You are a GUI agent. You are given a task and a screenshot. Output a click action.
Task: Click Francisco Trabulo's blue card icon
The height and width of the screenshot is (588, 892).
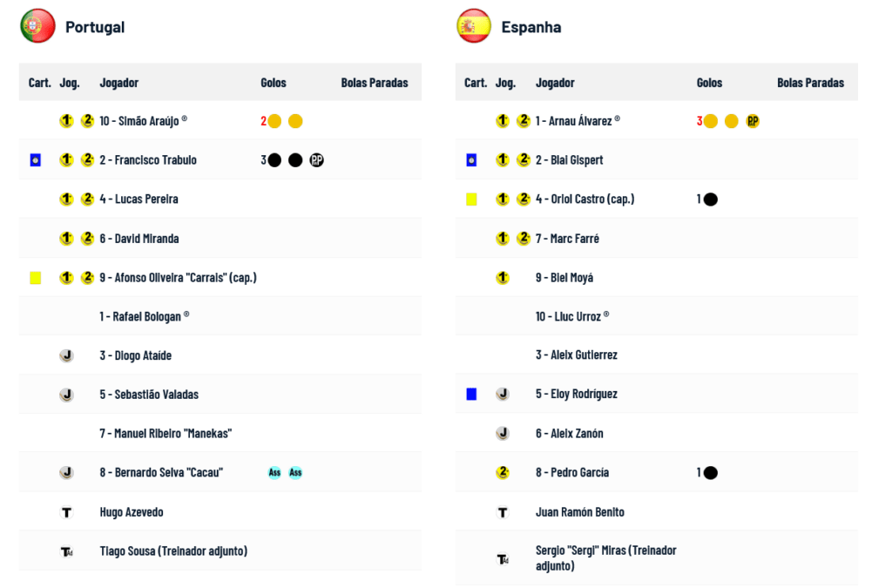tap(35, 160)
